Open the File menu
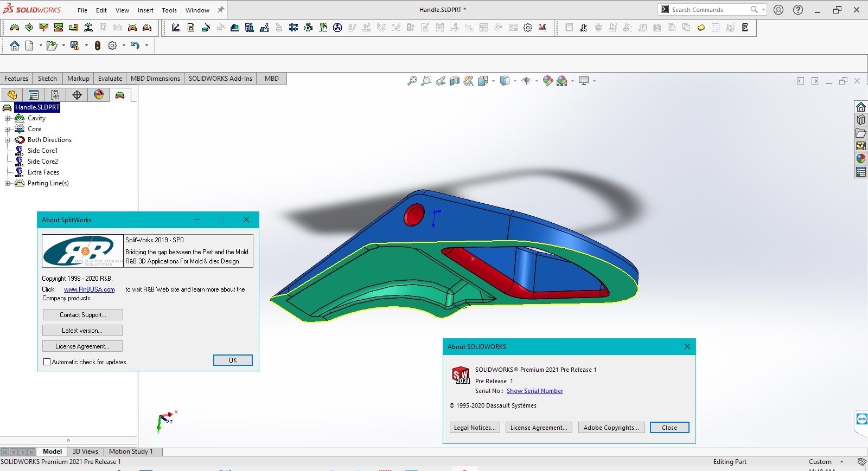The height and width of the screenshot is (471, 868). pos(82,10)
